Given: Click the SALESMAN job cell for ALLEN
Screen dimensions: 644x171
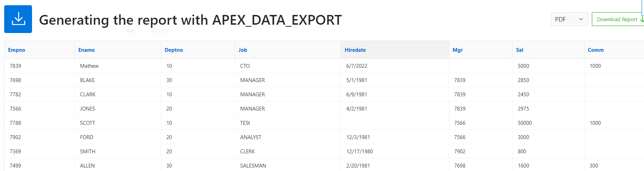Looking at the screenshot, I should [253, 166].
